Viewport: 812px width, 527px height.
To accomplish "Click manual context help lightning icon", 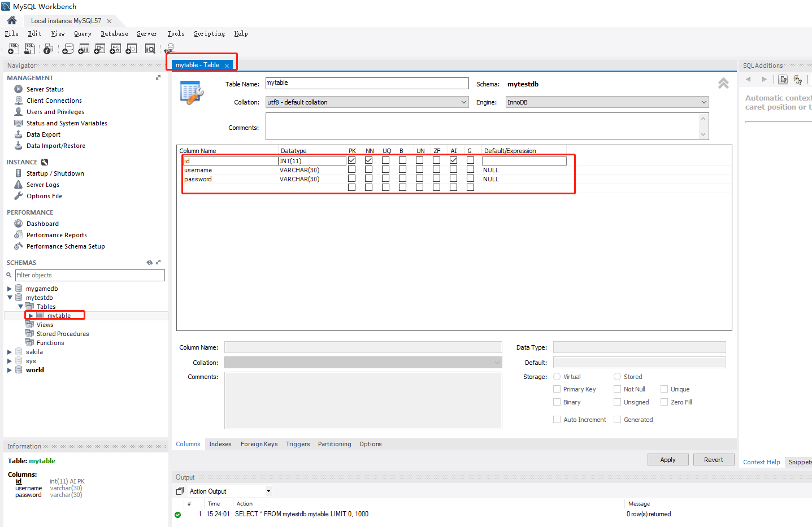I will click(x=798, y=80).
